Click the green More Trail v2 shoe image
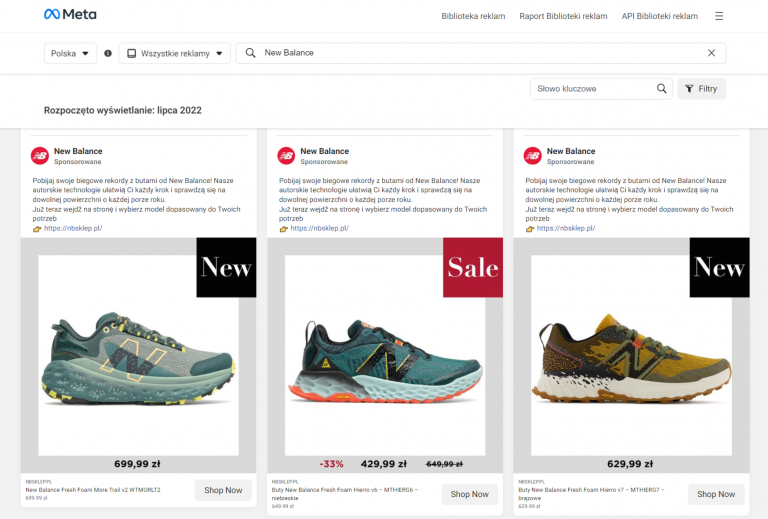This screenshot has height=519, width=768. 138,359
